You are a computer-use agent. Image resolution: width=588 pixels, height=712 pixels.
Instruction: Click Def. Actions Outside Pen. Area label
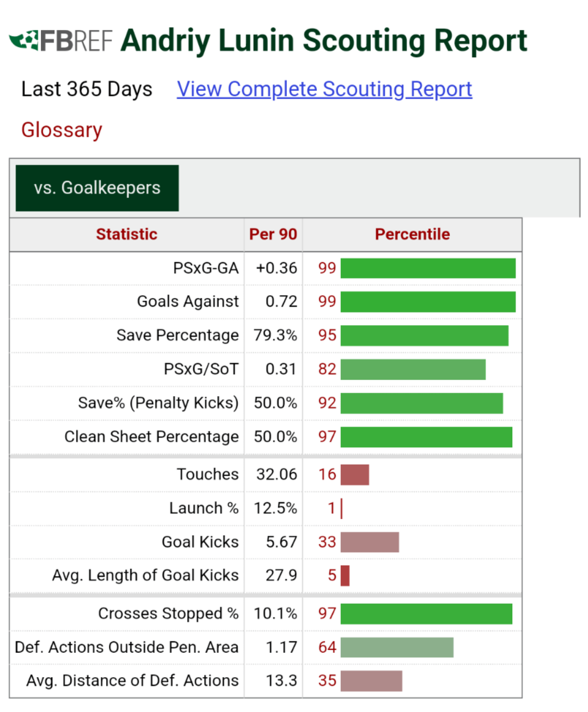pos(126,647)
